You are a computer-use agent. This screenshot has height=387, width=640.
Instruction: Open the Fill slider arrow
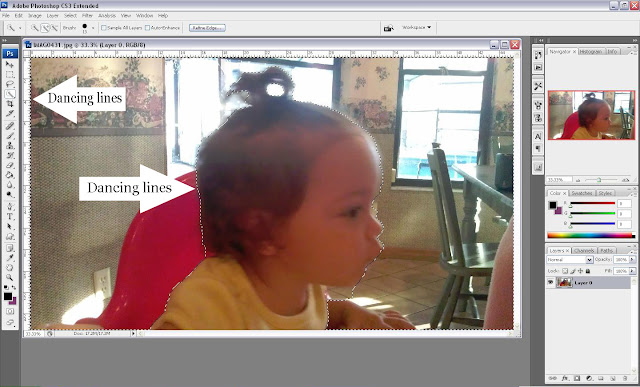pos(633,271)
